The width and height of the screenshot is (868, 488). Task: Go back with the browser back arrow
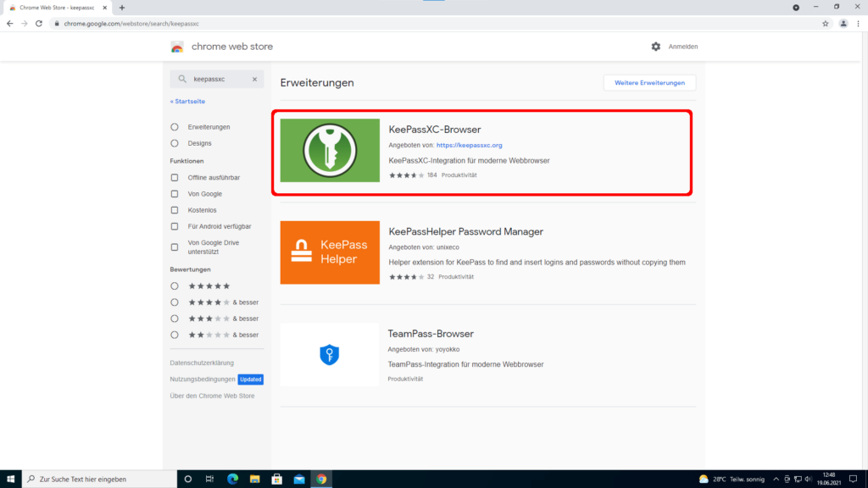[x=9, y=24]
